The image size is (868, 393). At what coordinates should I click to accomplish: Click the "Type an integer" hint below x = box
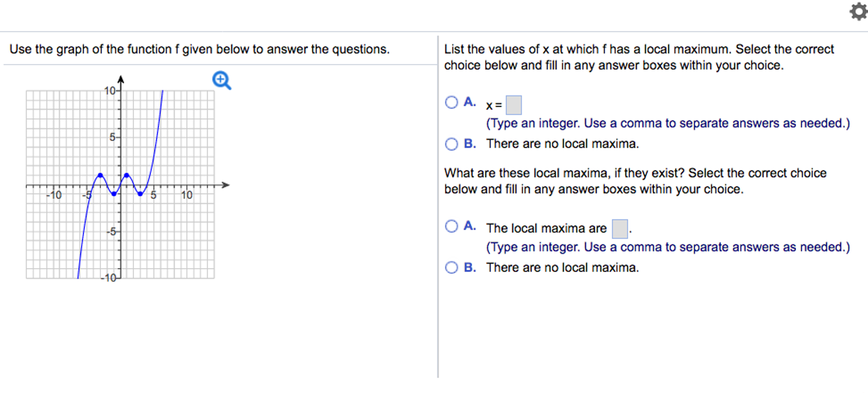click(x=668, y=123)
